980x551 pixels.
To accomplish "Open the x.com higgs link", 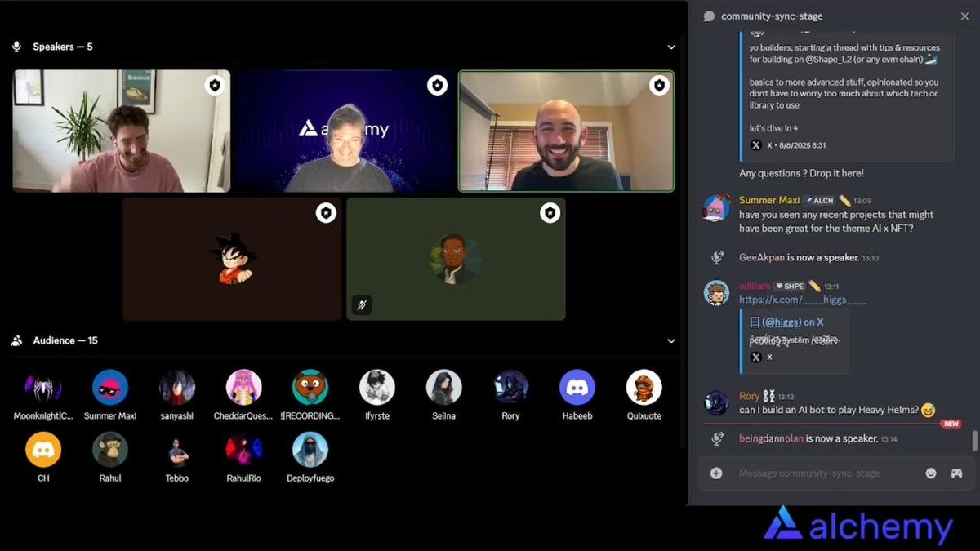I will tap(803, 300).
